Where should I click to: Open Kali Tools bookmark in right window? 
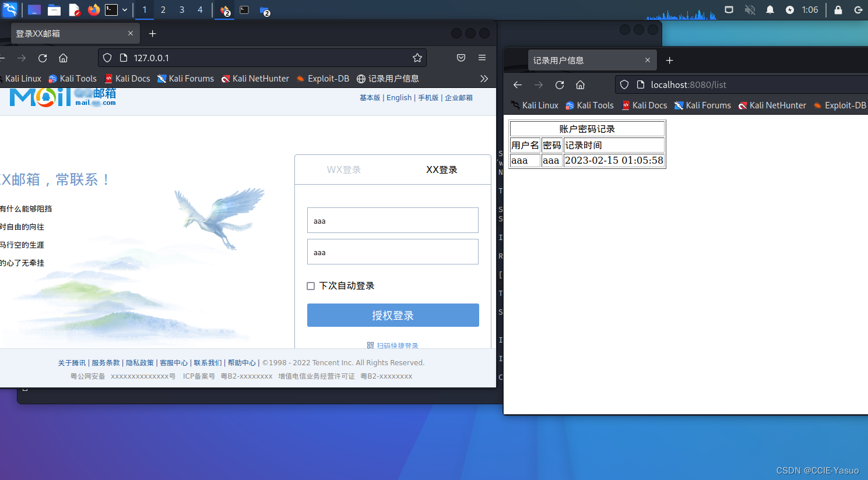[x=589, y=105]
